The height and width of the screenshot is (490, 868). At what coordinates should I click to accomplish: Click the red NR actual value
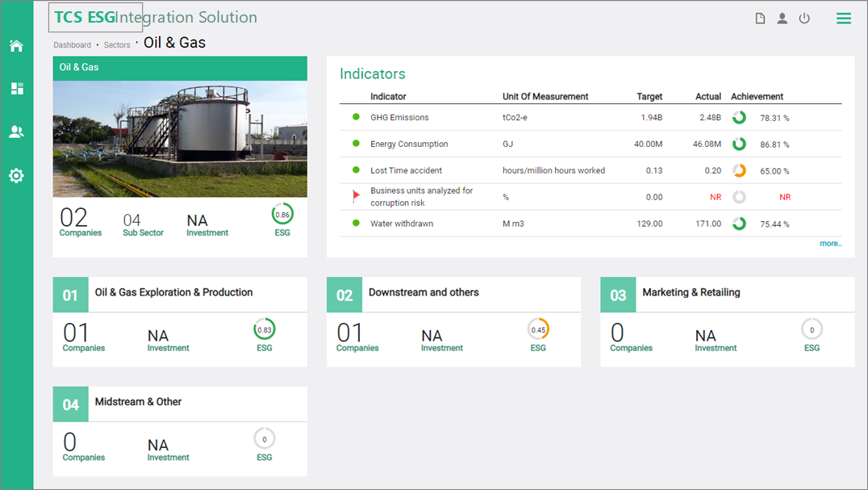point(716,197)
